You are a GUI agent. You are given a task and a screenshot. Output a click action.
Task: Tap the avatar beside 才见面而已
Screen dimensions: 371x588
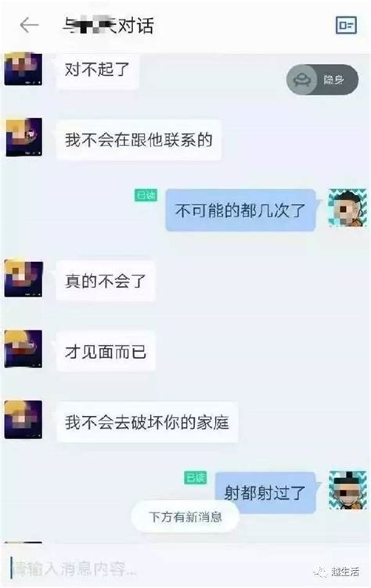23,349
